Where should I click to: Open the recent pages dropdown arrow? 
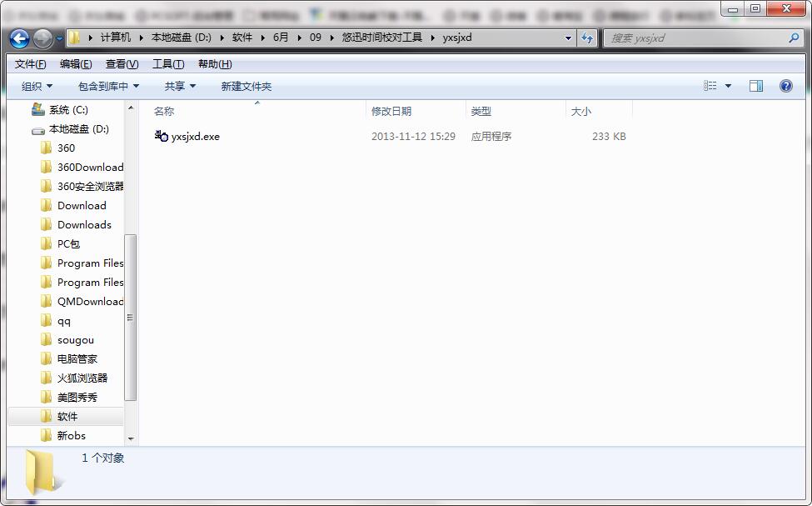pos(59,38)
